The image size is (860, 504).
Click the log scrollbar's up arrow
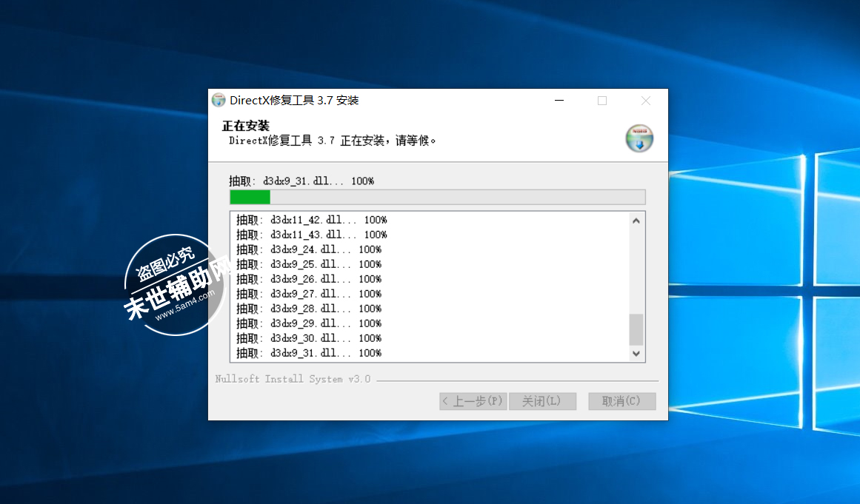636,221
